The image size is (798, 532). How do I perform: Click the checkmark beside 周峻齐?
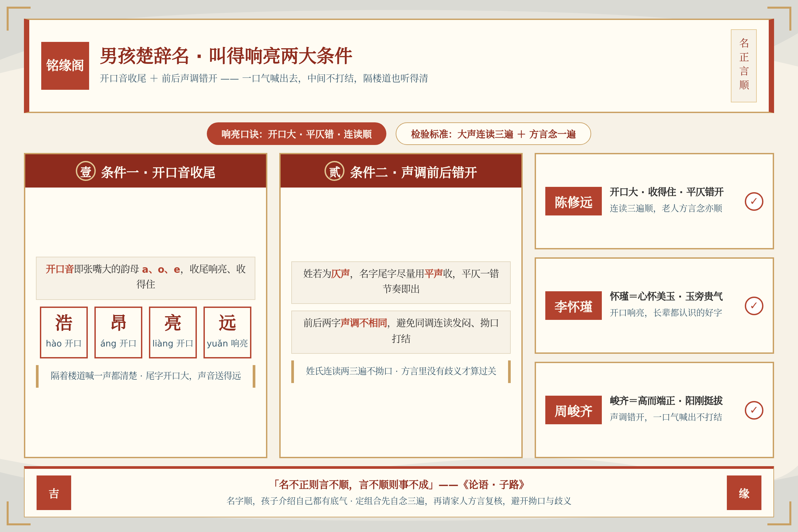click(754, 411)
